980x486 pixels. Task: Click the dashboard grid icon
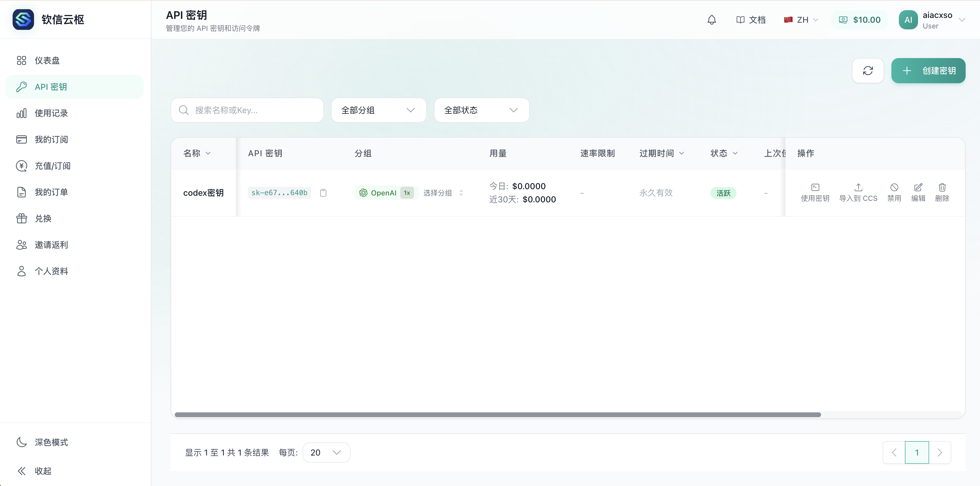click(x=22, y=60)
